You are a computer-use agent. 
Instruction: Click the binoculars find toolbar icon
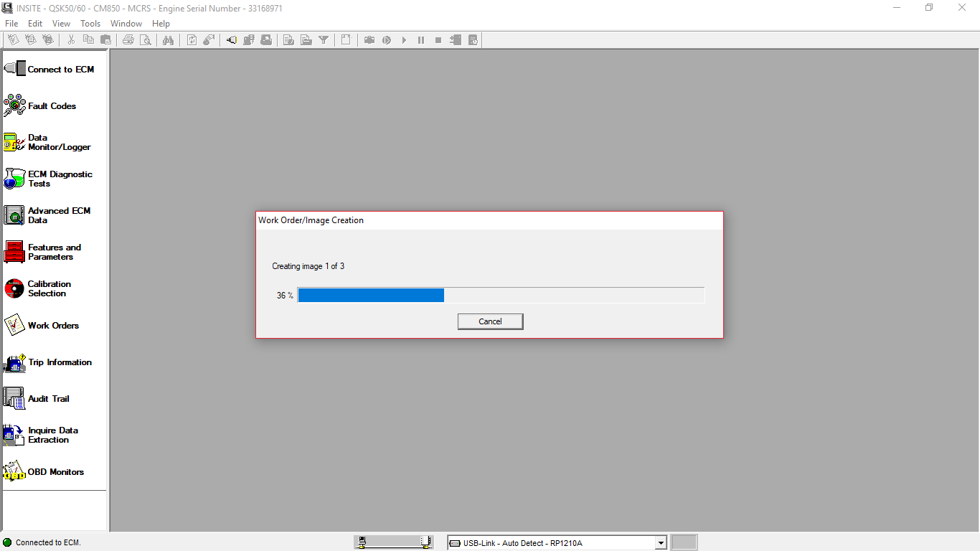(168, 40)
